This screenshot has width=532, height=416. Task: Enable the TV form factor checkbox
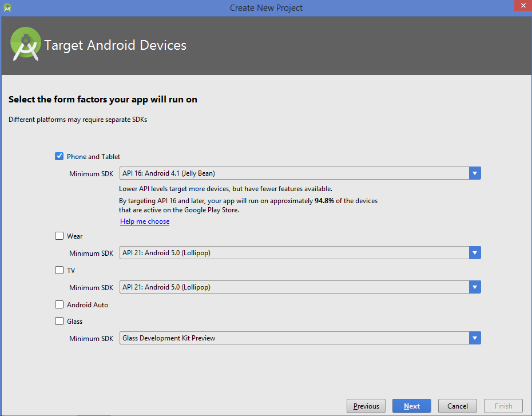[59, 270]
